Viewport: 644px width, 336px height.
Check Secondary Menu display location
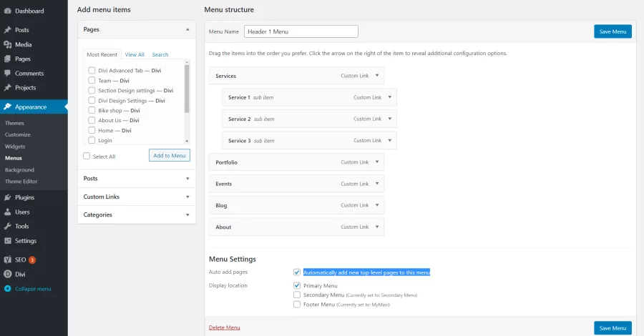tap(297, 295)
